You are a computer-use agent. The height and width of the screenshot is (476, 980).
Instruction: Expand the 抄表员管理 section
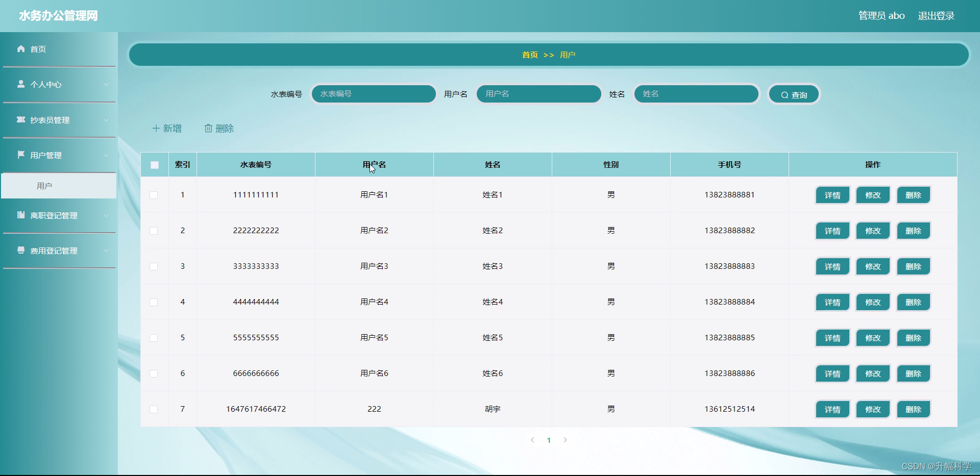click(106, 120)
